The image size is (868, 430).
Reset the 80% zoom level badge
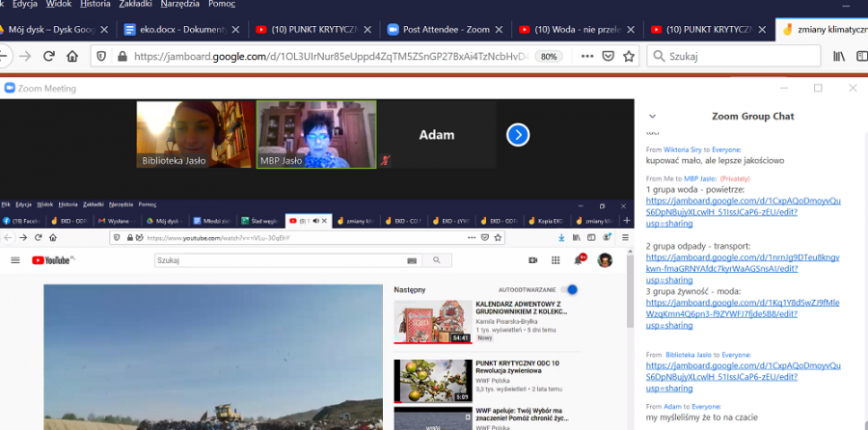coord(549,56)
